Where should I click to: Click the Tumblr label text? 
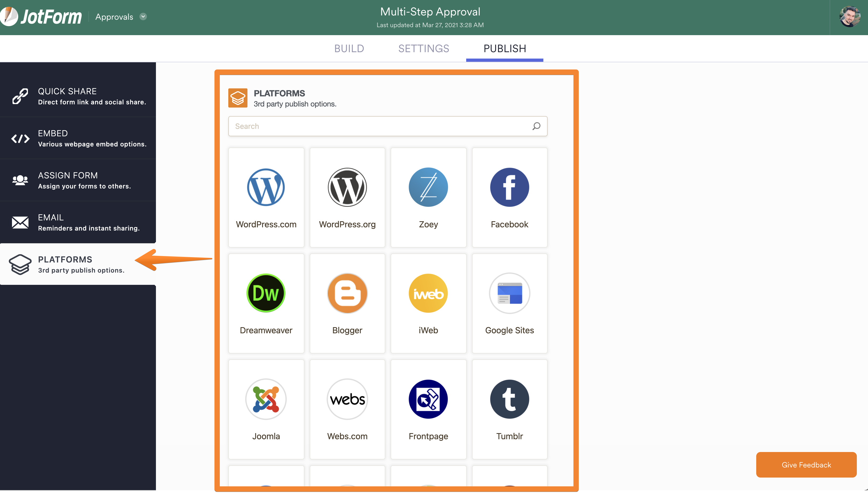(509, 436)
